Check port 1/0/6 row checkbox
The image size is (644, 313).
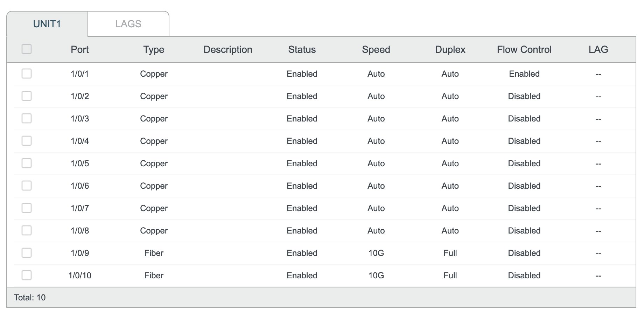pos(27,186)
